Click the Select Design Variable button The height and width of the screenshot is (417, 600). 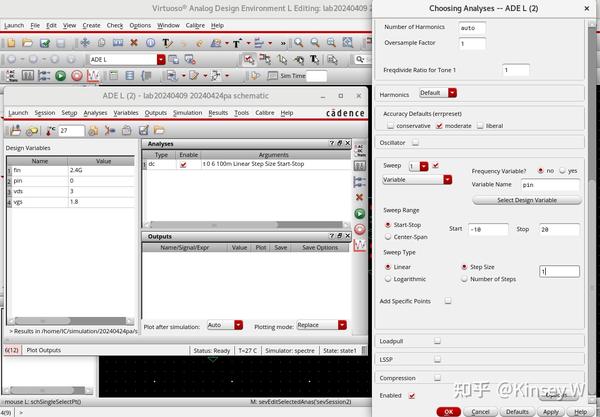click(527, 200)
